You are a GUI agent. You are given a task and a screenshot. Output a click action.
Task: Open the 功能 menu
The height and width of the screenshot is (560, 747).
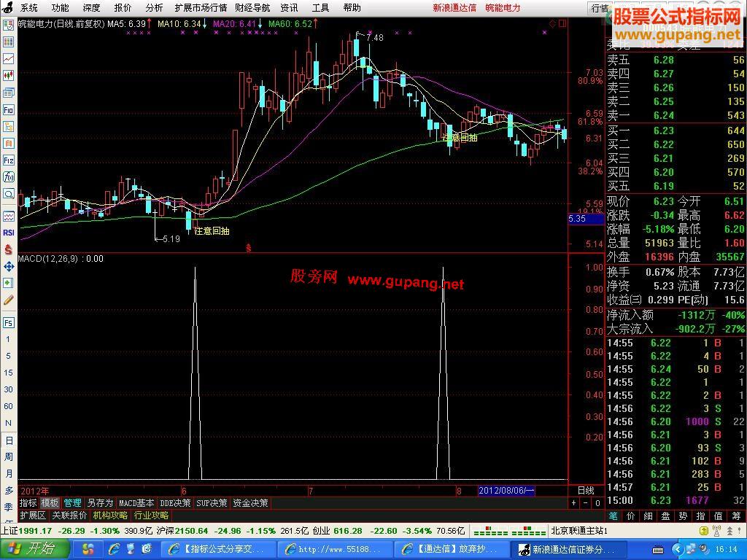60,7
